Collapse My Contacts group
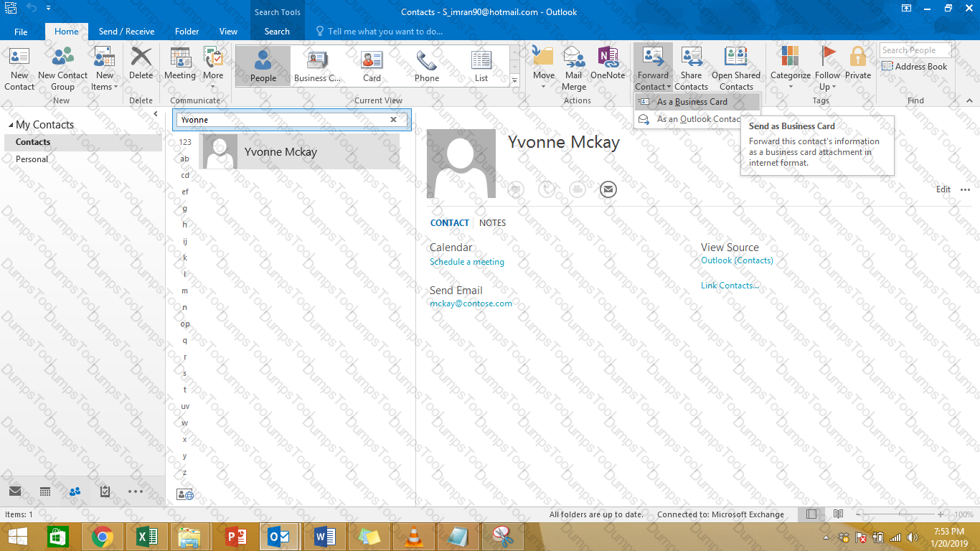The image size is (980, 551). point(11,126)
